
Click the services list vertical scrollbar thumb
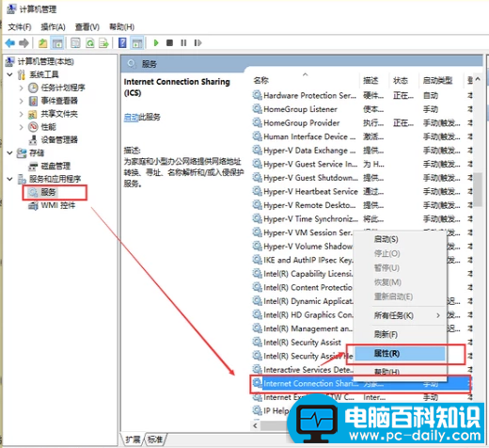pos(478,189)
